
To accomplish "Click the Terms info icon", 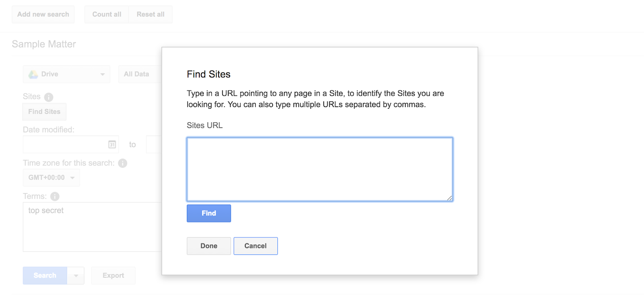I will 55,196.
